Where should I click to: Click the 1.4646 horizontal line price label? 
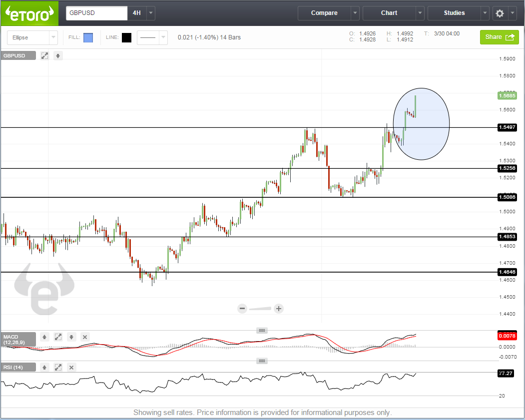507,272
